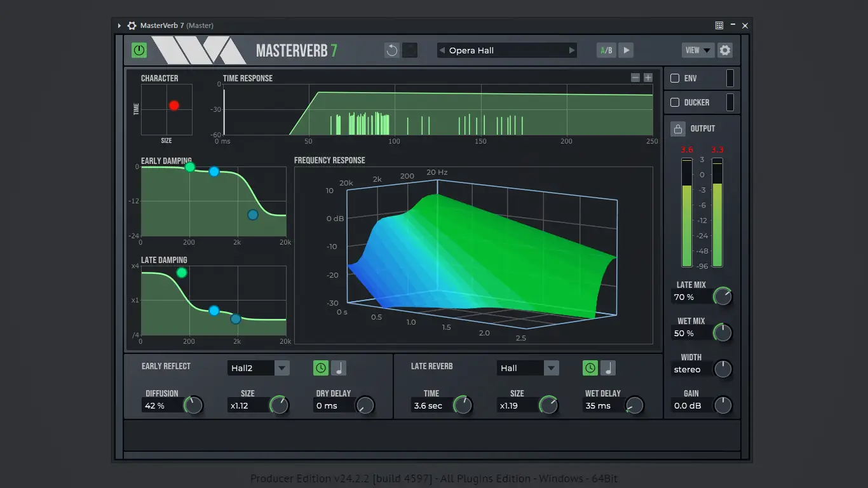Screen dimensions: 868x488
Task: Enable Early Reflect time mode clock icon
Action: point(321,368)
